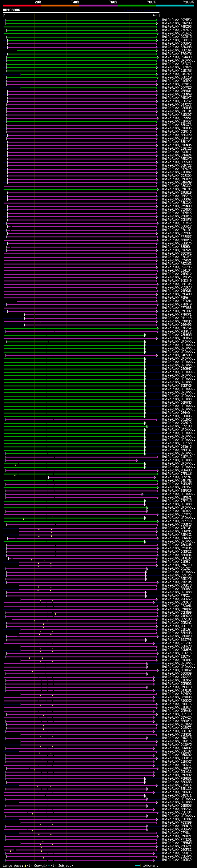The width and height of the screenshot is (197, 868).
Task: Select the UniRef100_A7K9T9 label
Action: point(177,304)
